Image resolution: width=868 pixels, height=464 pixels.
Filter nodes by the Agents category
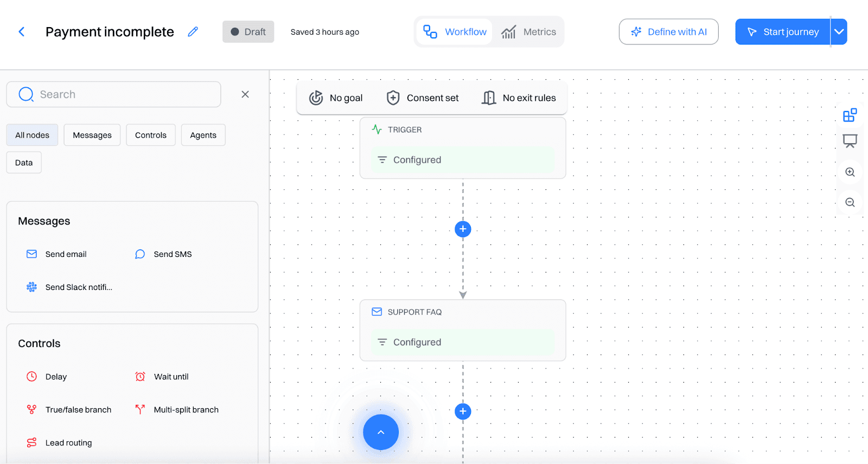tap(203, 135)
